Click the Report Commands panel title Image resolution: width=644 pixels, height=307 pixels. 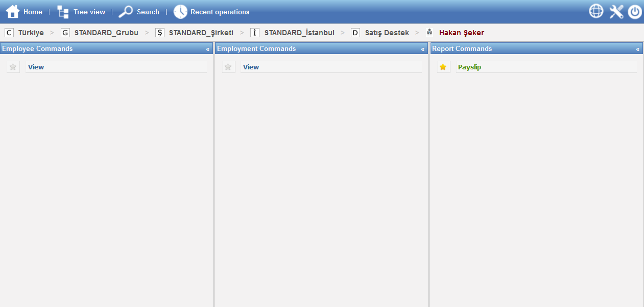tap(462, 49)
